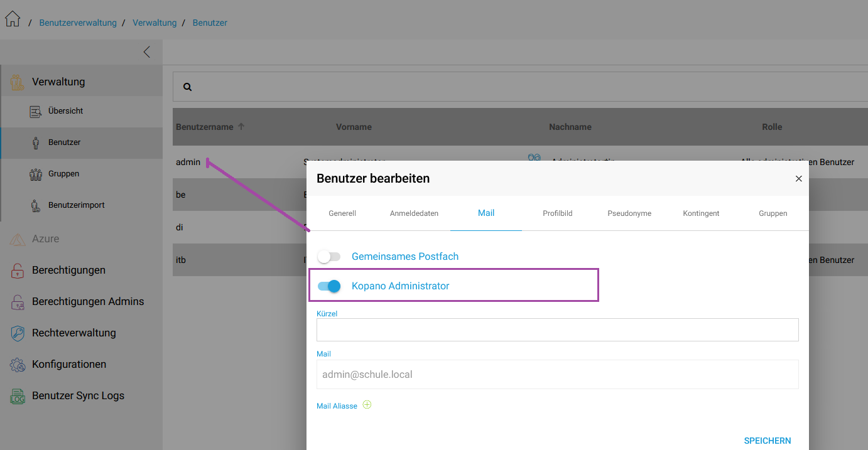The width and height of the screenshot is (868, 450).
Task: Click the search magnifier icon
Action: (x=187, y=87)
